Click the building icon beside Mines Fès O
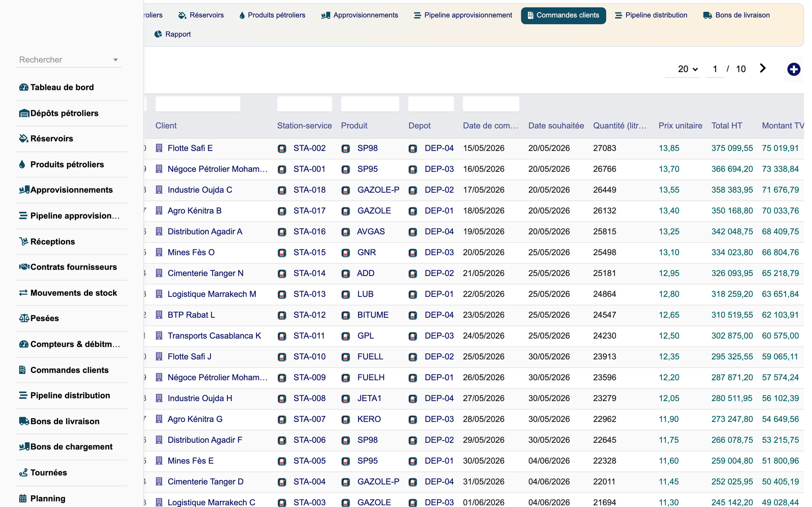The width and height of the screenshot is (812, 507). tap(159, 252)
